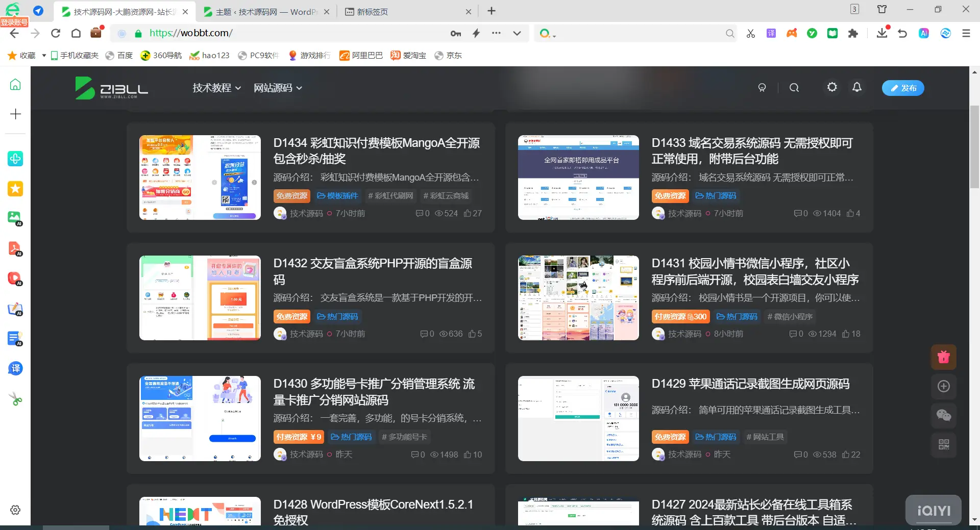Expand the 网站源码 dropdown menu

pos(278,87)
